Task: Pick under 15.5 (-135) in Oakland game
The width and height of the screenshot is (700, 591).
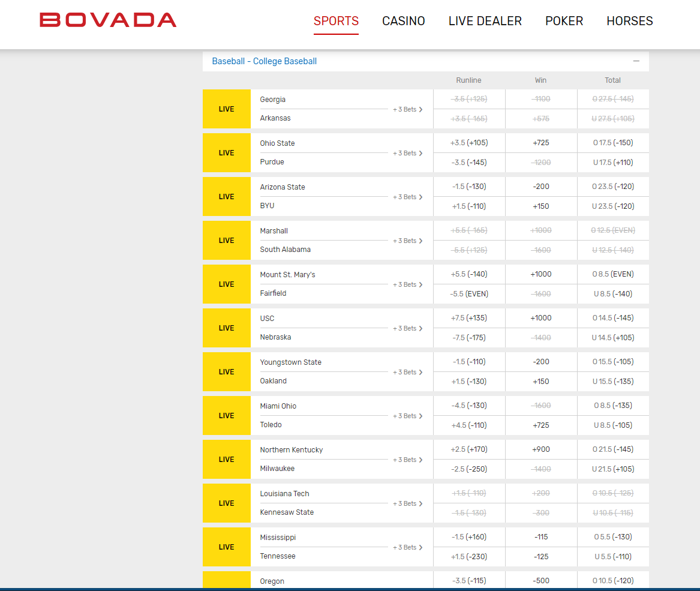Action: [x=613, y=382]
